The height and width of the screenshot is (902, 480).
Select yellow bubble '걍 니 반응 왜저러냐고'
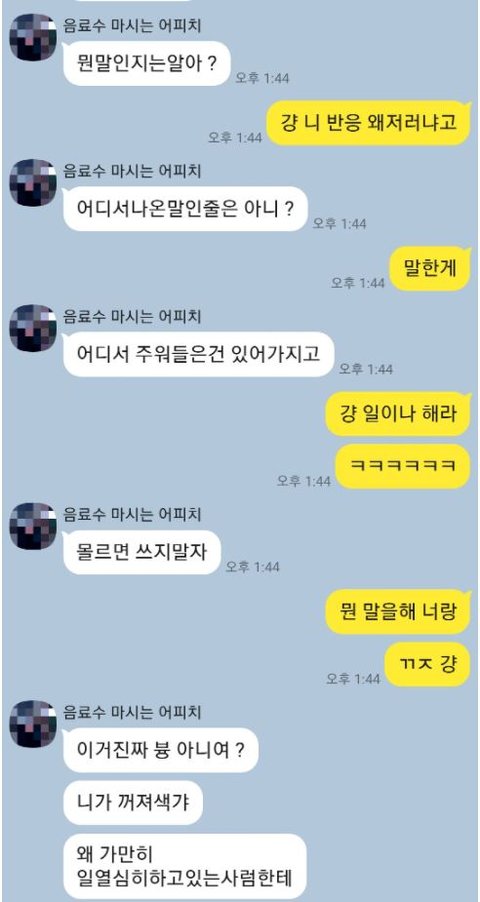(368, 123)
